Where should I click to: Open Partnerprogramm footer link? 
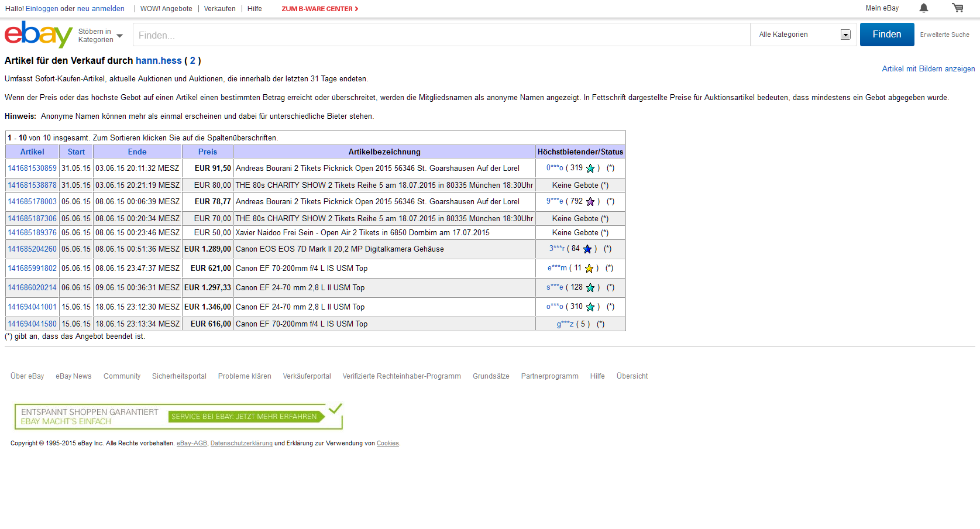pos(550,376)
